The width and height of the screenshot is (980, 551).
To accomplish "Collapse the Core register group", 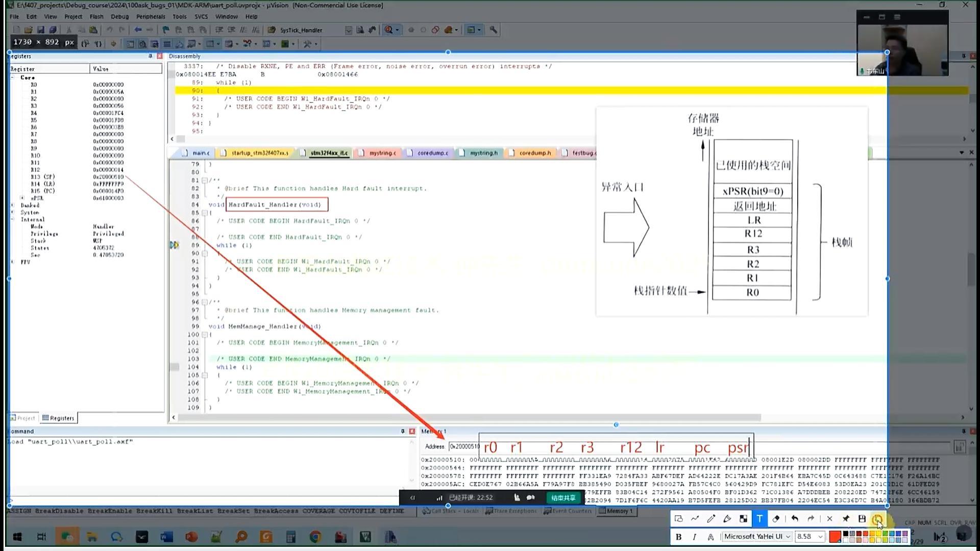I will [13, 78].
